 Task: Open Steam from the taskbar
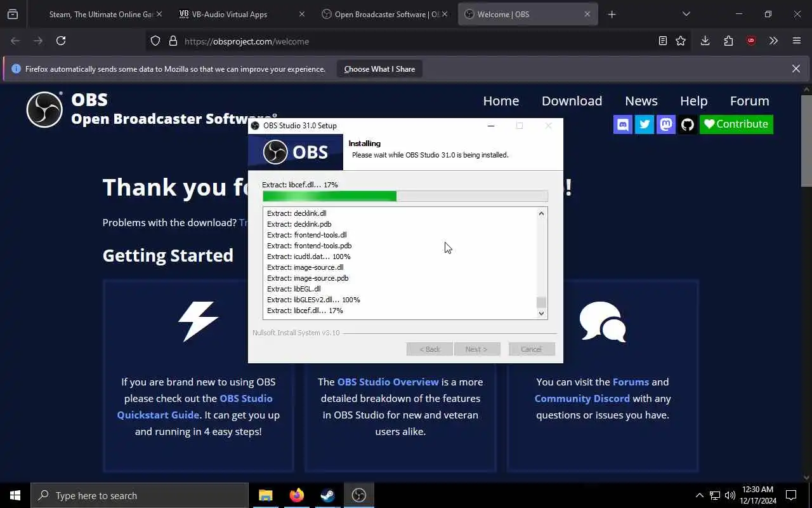[x=327, y=495]
